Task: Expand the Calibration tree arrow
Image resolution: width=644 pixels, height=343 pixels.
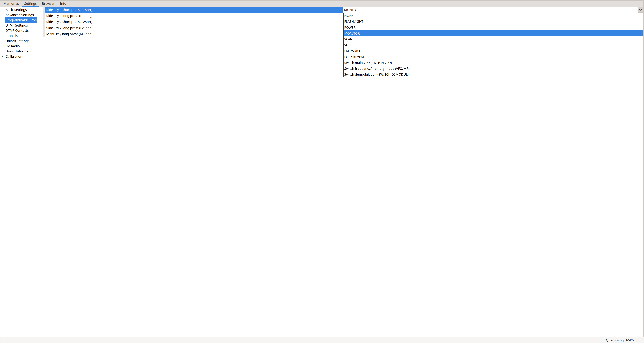Action: pyautogui.click(x=3, y=57)
